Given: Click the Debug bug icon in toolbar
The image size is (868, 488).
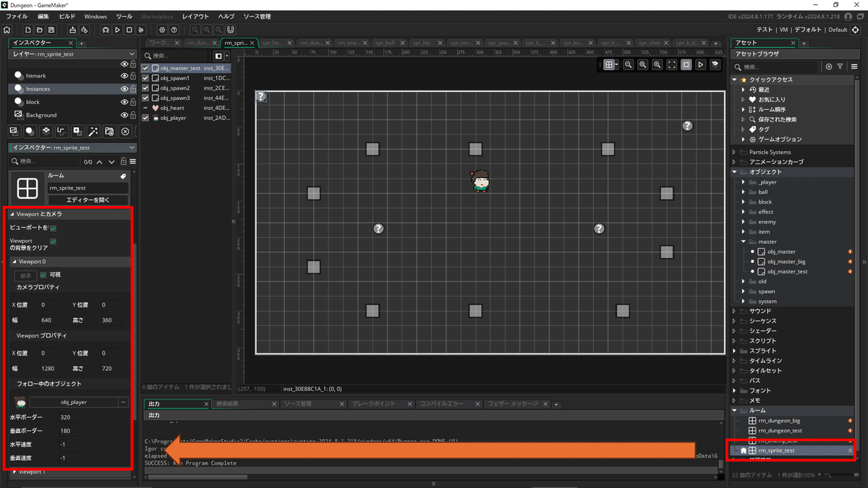Looking at the screenshot, I should tap(106, 30).
